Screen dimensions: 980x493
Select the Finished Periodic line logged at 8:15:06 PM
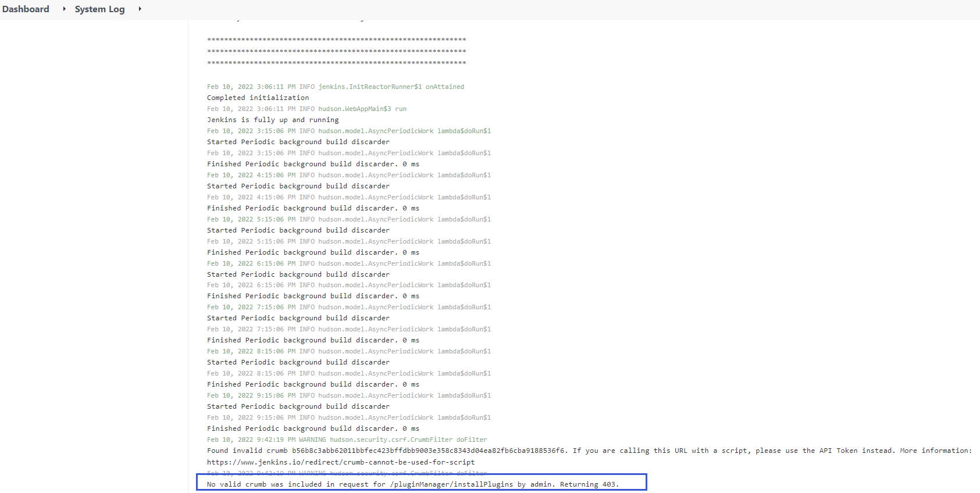313,384
